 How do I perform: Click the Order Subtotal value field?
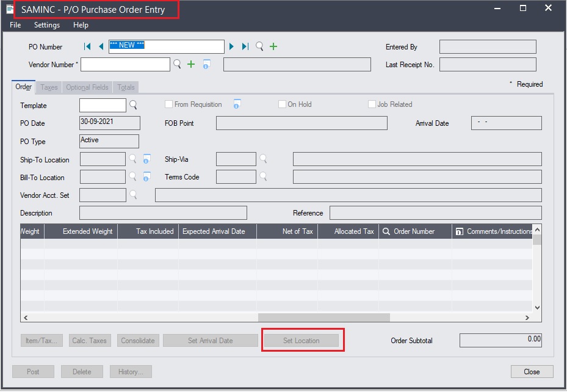pos(500,340)
